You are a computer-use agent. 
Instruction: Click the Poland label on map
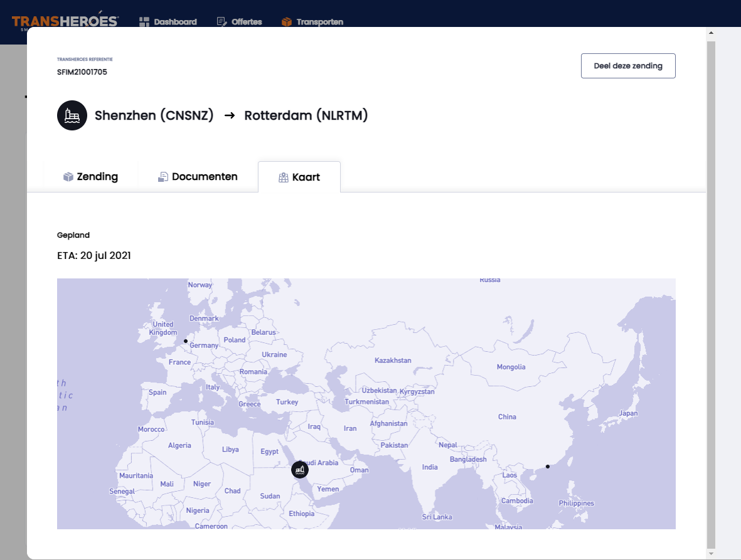(235, 340)
